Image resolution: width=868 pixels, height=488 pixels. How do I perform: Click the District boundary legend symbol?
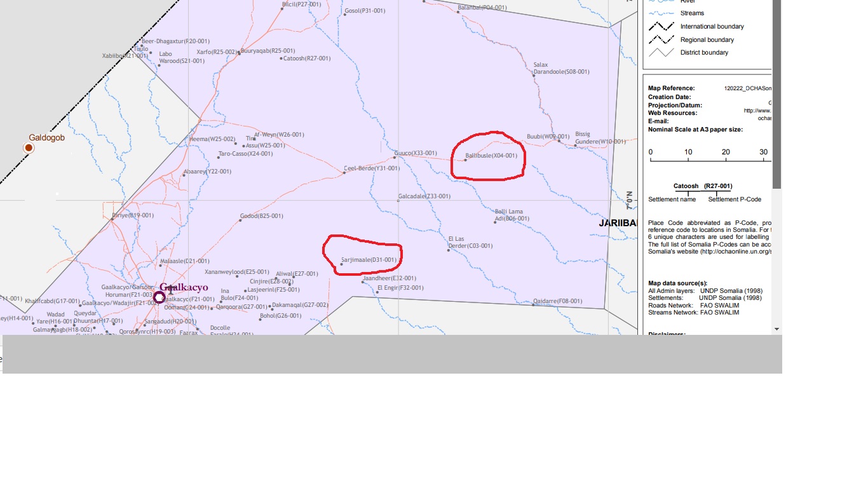point(661,53)
